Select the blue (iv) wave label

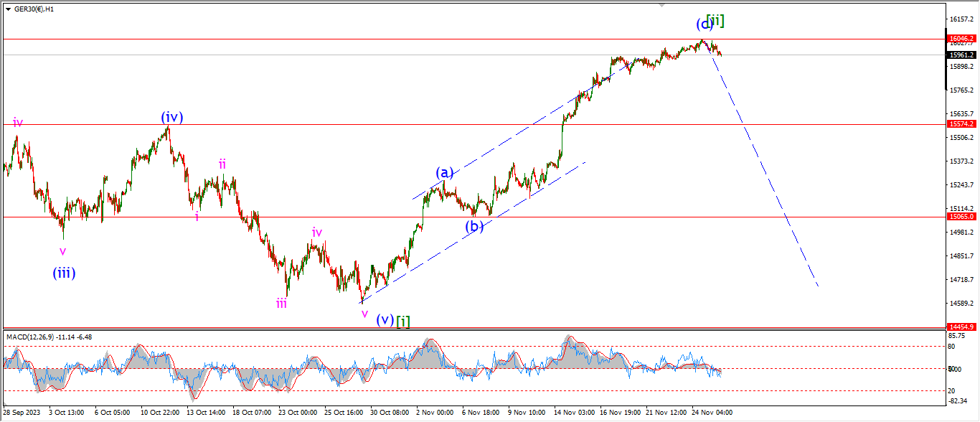171,117
